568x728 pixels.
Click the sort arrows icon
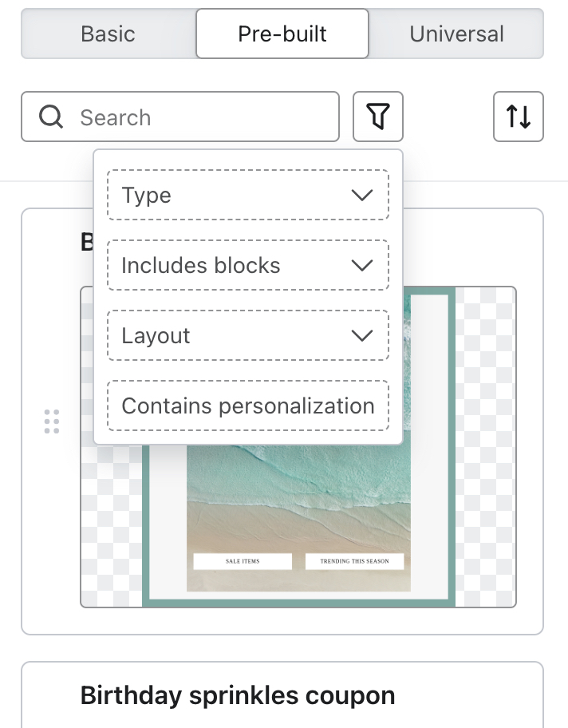(518, 117)
